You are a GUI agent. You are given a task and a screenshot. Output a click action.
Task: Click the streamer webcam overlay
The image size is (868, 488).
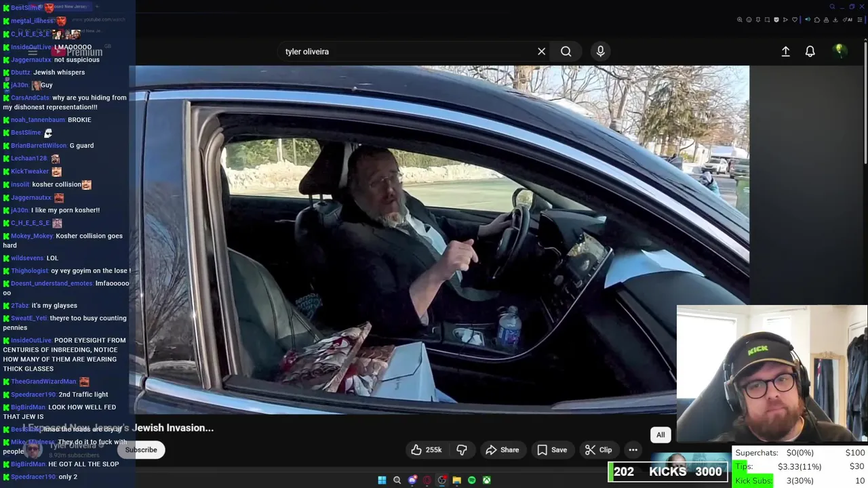(x=772, y=375)
